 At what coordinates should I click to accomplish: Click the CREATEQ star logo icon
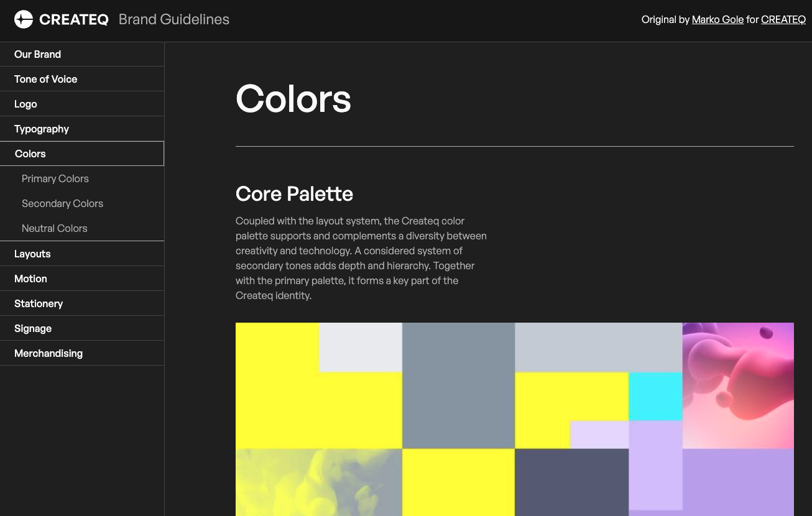23,19
